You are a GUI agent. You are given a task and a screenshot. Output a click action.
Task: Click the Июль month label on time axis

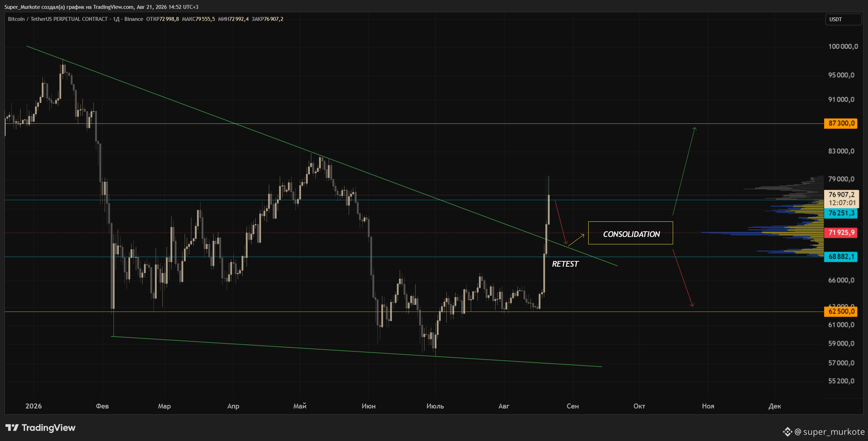(435, 406)
